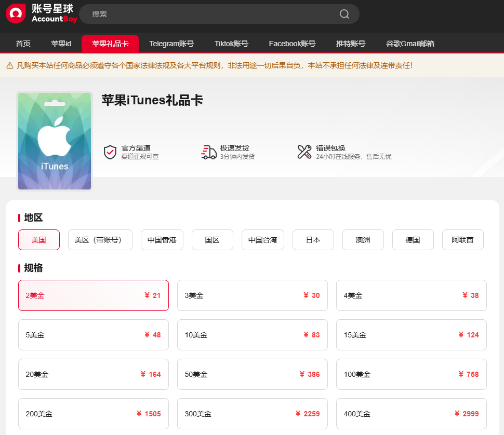Screen dimensions: 504x435
Task: Go to 首页 tab
Action: click(23, 44)
